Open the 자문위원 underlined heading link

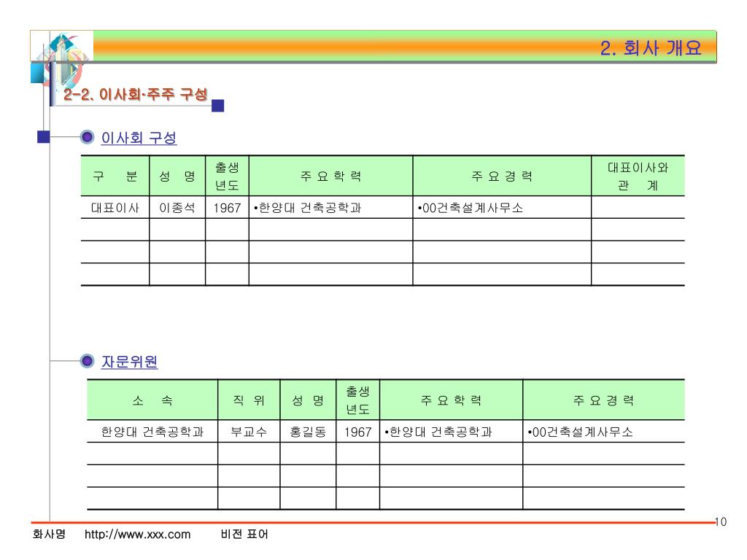point(130,362)
